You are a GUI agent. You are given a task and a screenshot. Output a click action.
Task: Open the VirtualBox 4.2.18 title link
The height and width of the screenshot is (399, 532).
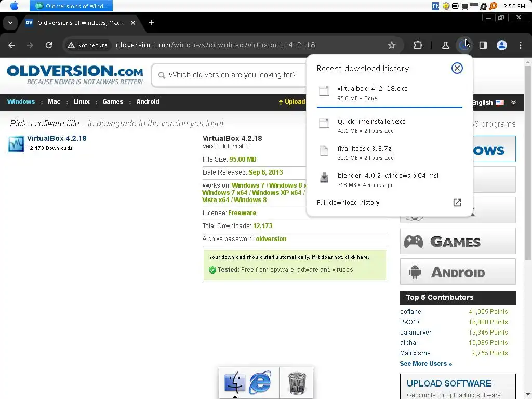(x=57, y=138)
